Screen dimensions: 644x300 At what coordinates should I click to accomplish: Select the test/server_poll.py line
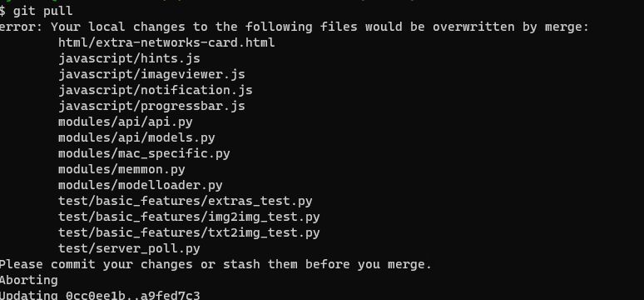pos(129,248)
